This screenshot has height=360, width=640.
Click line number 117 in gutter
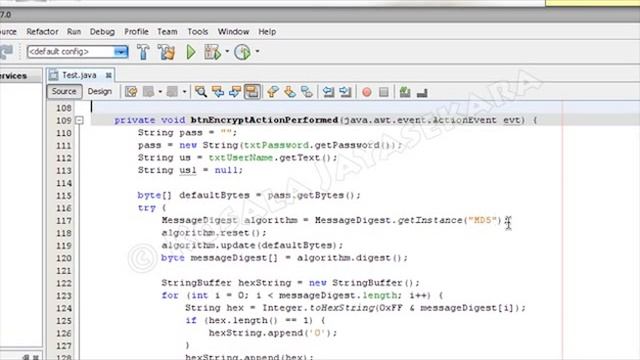(64, 221)
